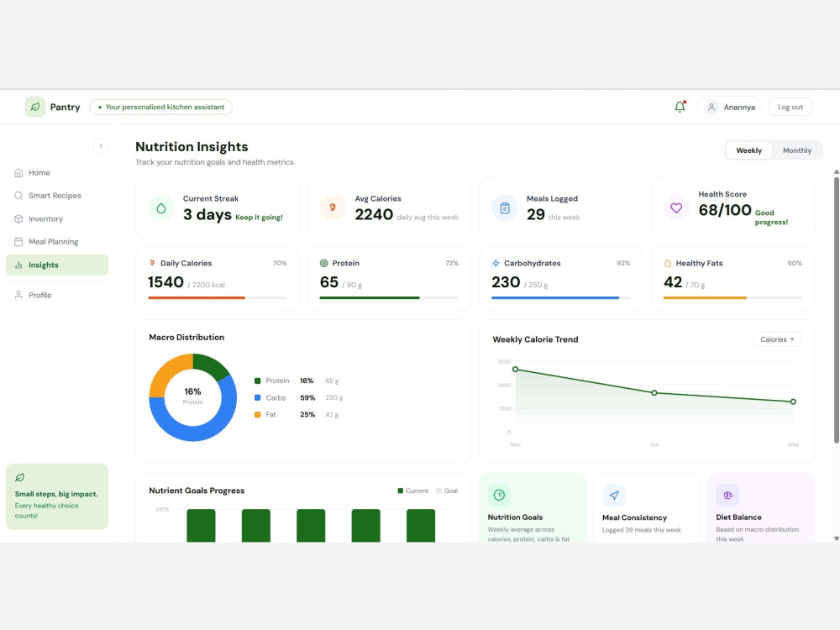Image resolution: width=840 pixels, height=630 pixels.
Task: Click the Avg Calories flame icon
Action: pos(333,207)
